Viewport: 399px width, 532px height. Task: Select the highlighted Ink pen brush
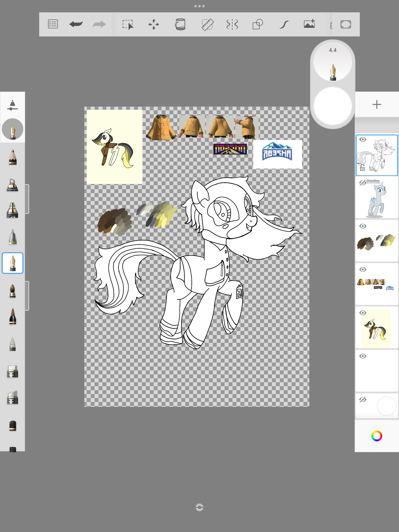[13, 263]
